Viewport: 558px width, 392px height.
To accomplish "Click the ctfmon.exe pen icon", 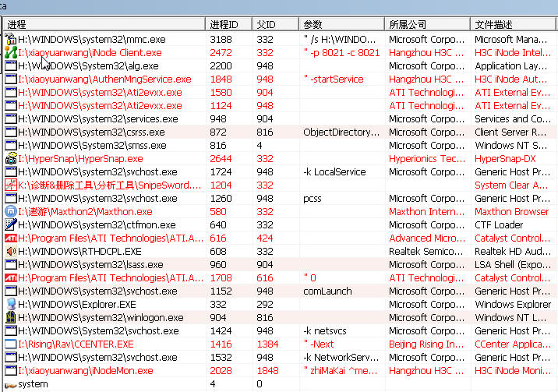I will click(11, 224).
